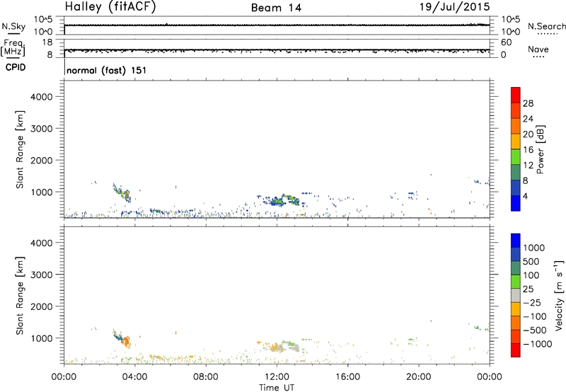Select the yellow −25 to −100 Velocity color segment

tap(516, 309)
